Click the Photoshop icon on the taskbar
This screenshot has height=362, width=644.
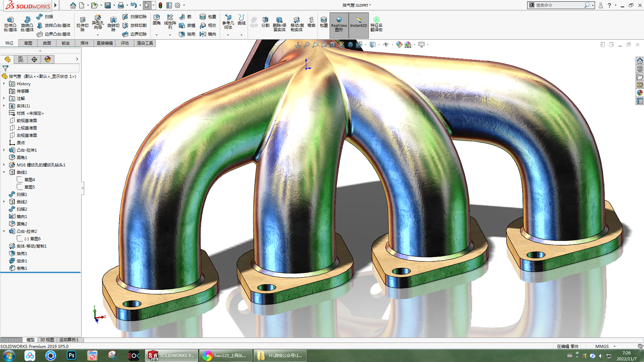(x=71, y=355)
